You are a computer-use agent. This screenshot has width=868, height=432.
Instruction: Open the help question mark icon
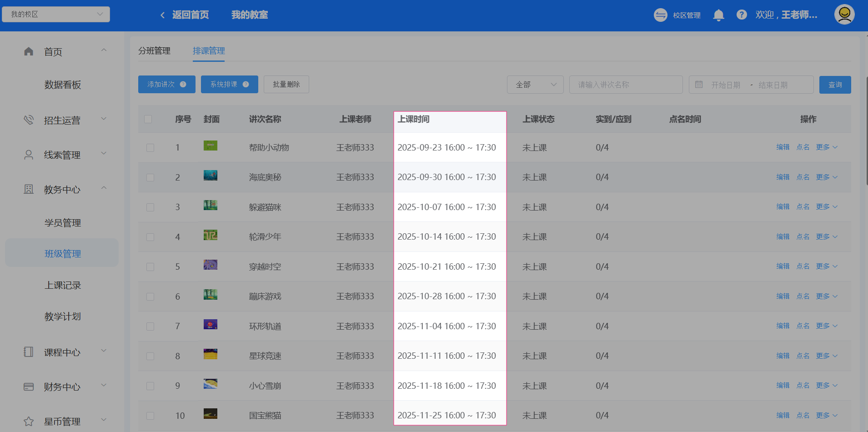(x=742, y=15)
